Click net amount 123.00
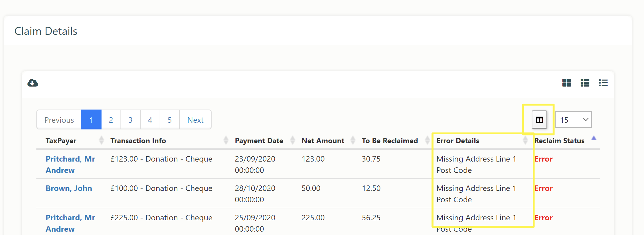 [x=313, y=159]
